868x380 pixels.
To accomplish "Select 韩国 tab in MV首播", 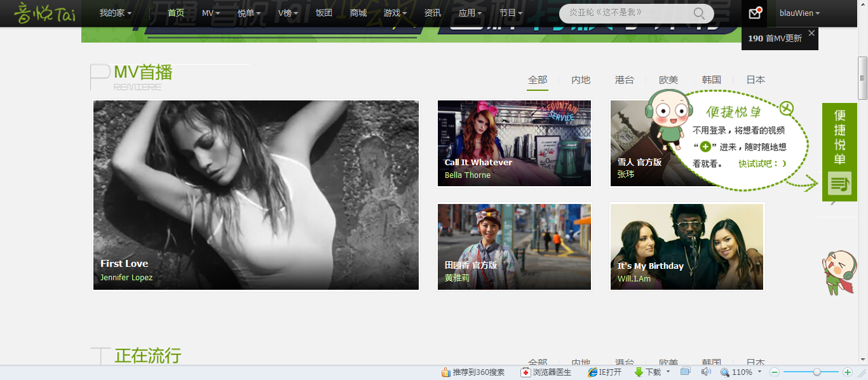I will click(x=712, y=80).
